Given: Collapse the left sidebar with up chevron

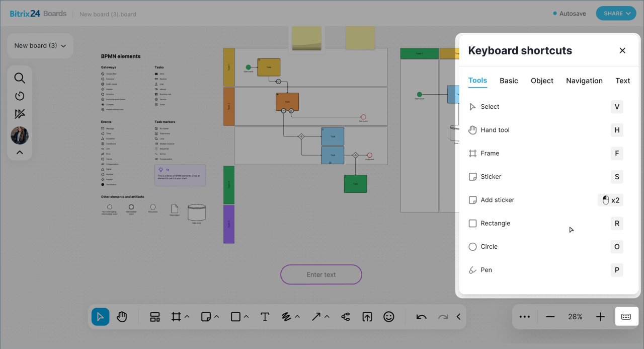Looking at the screenshot, I should pyautogui.click(x=20, y=152).
